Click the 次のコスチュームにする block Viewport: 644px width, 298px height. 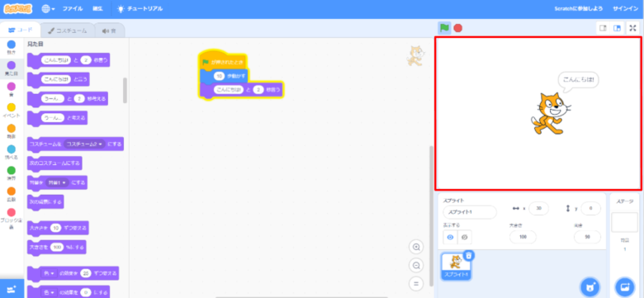pyautogui.click(x=54, y=163)
